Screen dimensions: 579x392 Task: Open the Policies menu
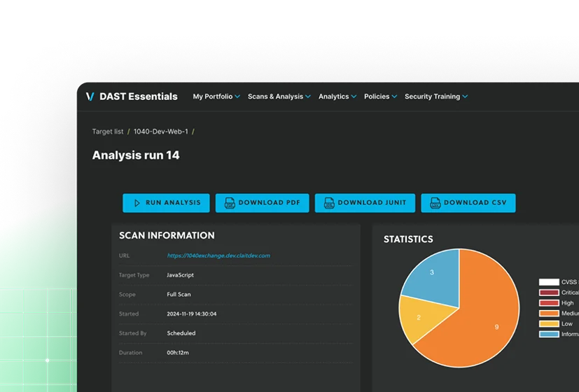tap(380, 97)
